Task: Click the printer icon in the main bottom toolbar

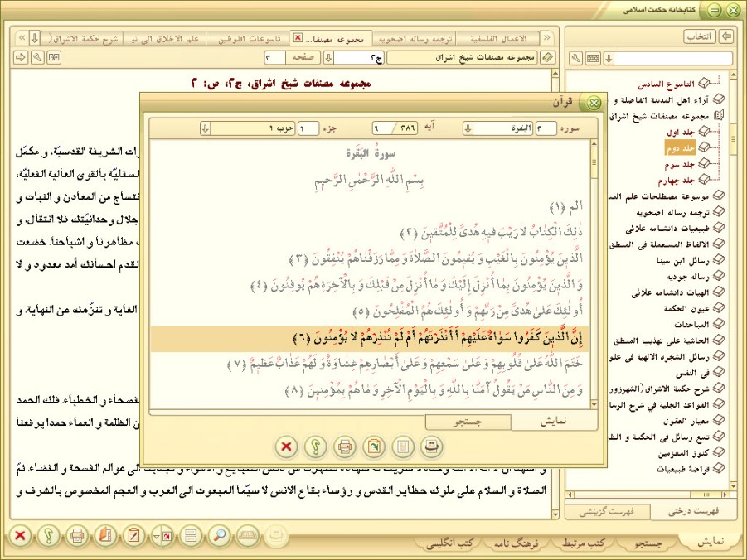Action: pos(77,536)
